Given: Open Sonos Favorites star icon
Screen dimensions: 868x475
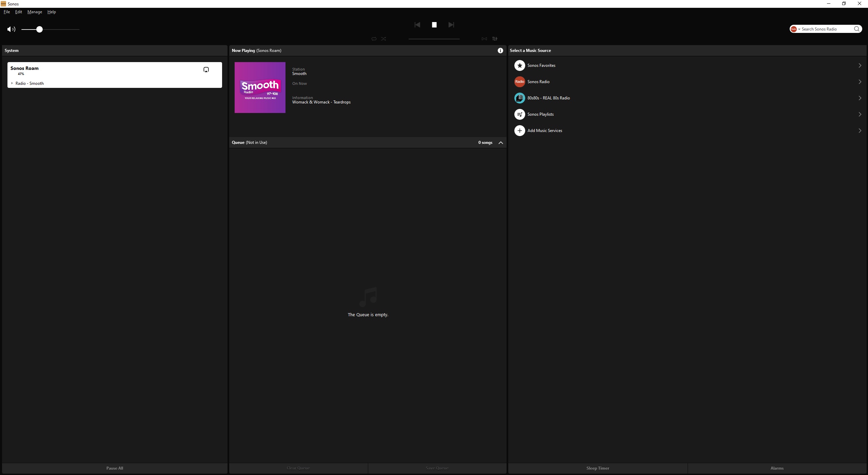Looking at the screenshot, I should [519, 65].
